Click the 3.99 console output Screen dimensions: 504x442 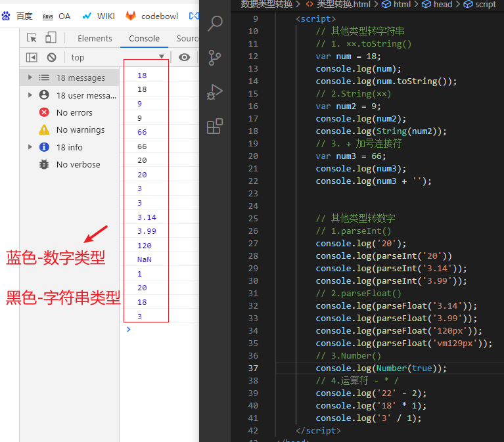(x=147, y=231)
